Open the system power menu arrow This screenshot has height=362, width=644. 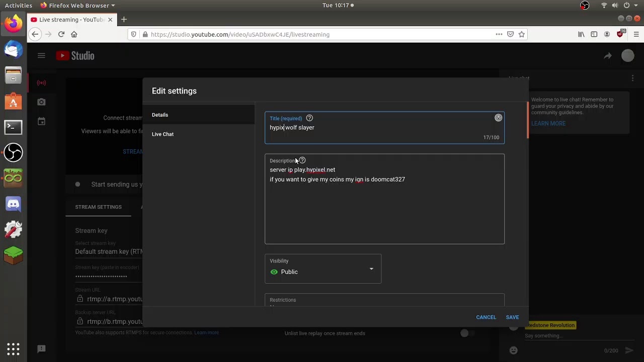636,6
